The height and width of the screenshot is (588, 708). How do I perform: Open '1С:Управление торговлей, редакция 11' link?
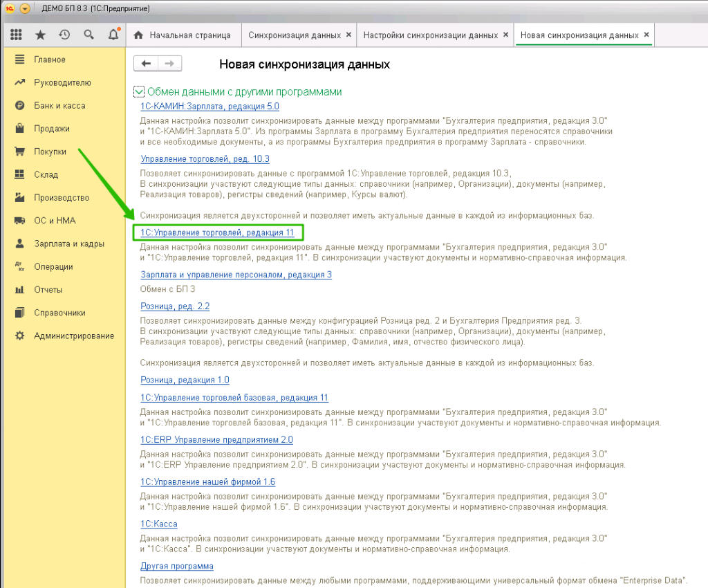tap(217, 233)
